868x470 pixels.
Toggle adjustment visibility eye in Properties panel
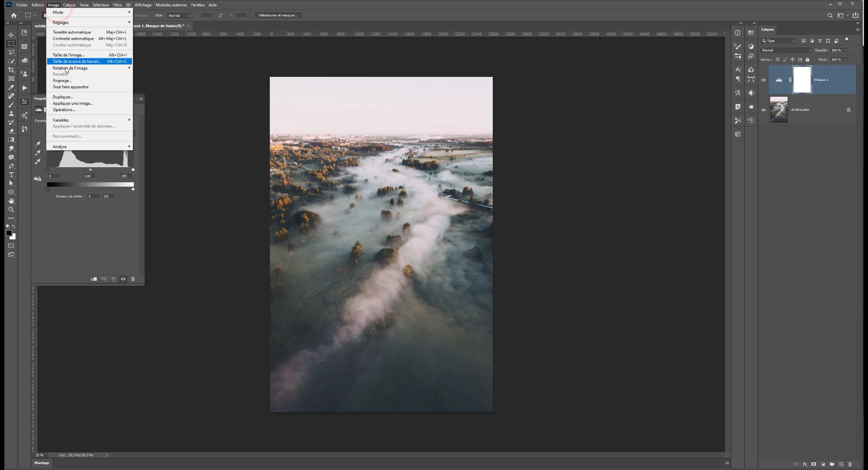click(x=123, y=279)
